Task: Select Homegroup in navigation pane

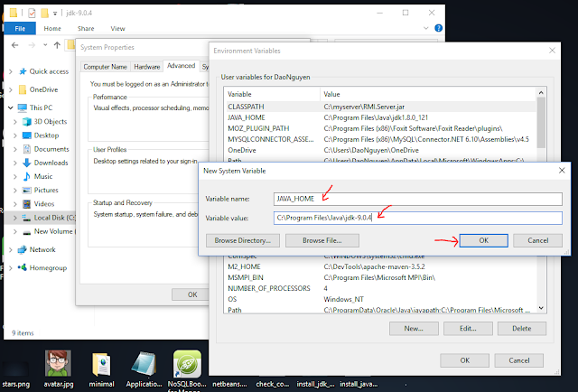Action: coord(42,267)
